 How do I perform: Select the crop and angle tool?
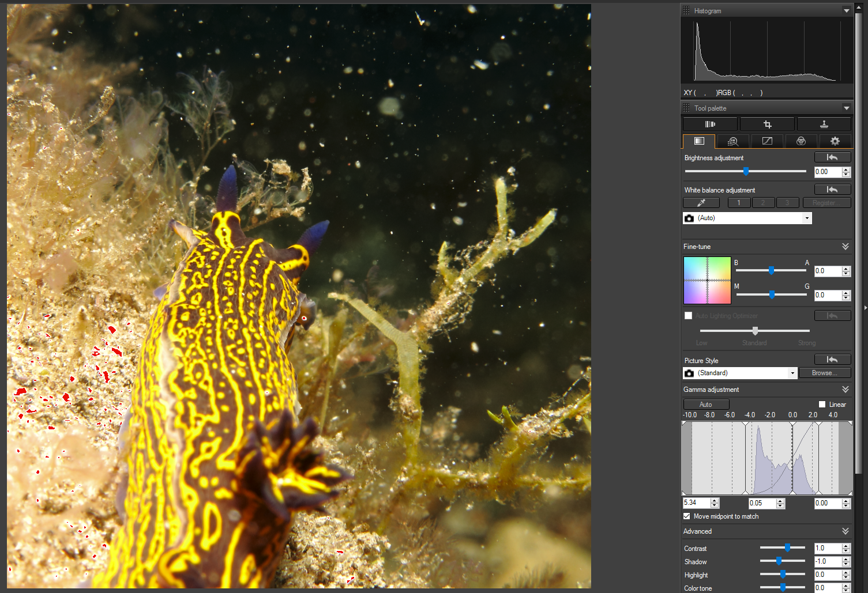767,124
